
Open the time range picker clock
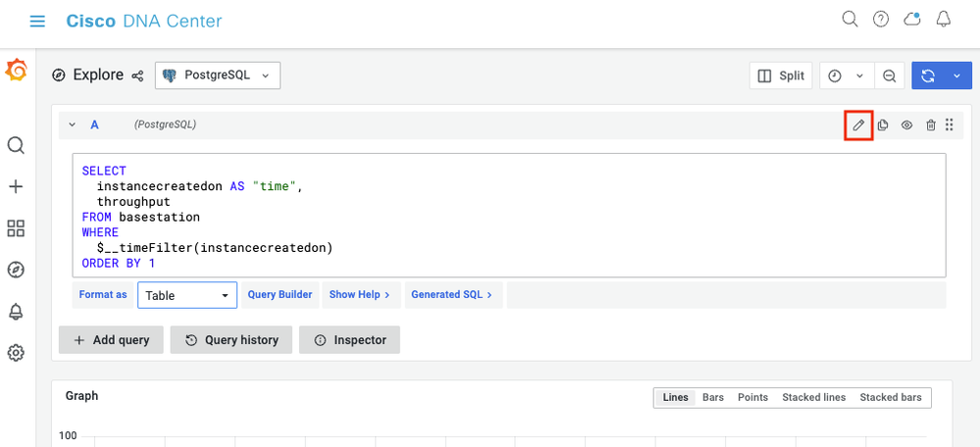tap(835, 75)
